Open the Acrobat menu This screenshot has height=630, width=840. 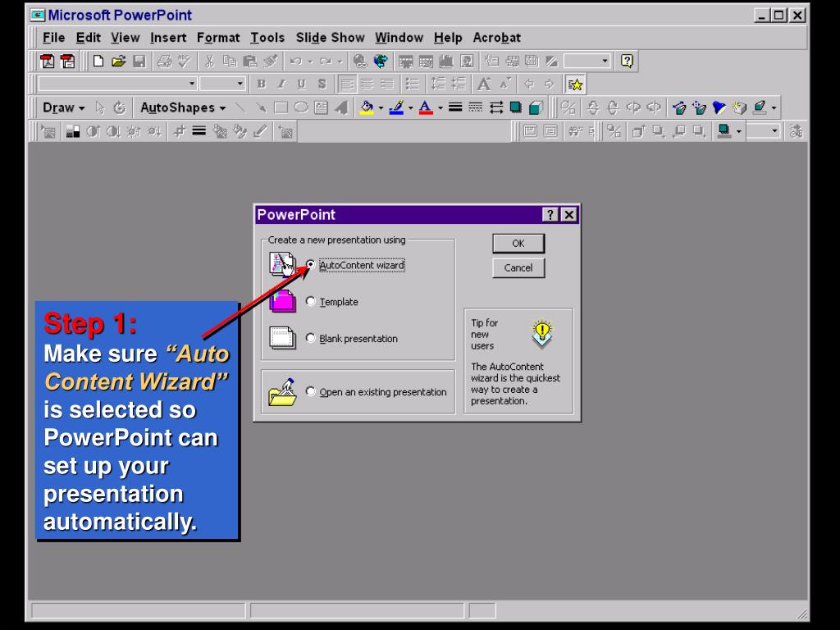coord(496,38)
